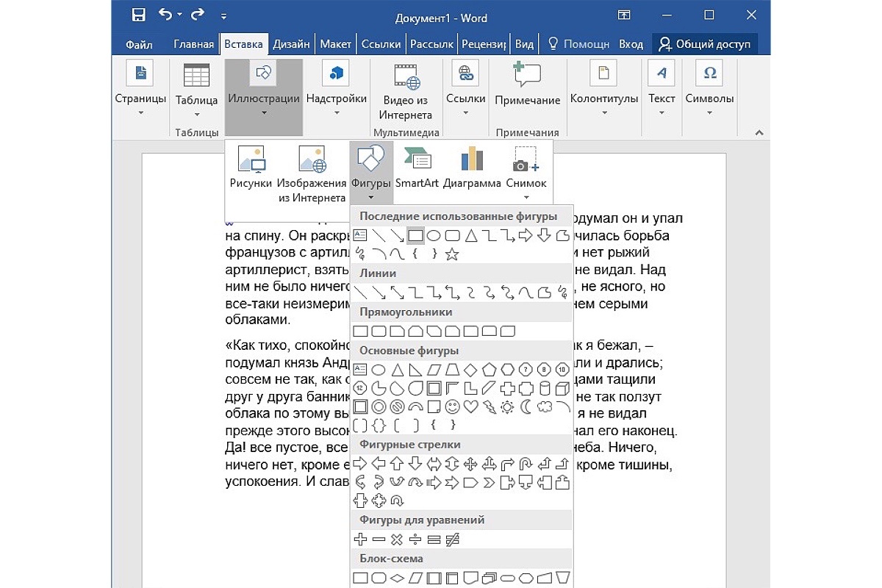This screenshot has width=882, height=588.
Task: Click the Вход sign-in link
Action: (x=631, y=44)
